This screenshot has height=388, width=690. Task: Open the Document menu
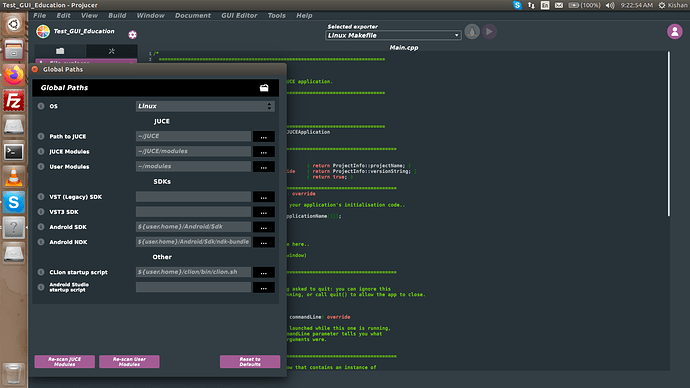point(193,15)
